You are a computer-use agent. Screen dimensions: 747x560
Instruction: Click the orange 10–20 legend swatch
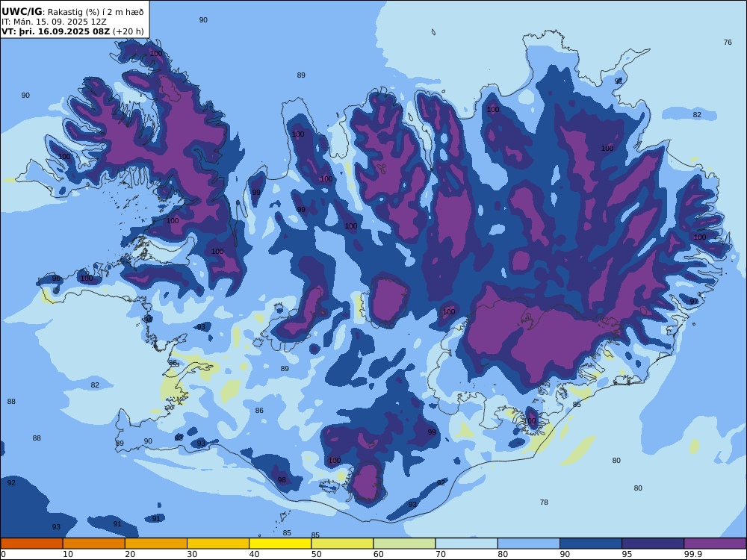pos(94,544)
